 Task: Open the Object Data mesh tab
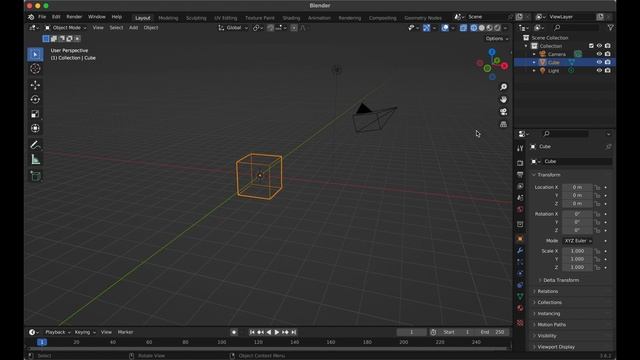pyautogui.click(x=520, y=297)
